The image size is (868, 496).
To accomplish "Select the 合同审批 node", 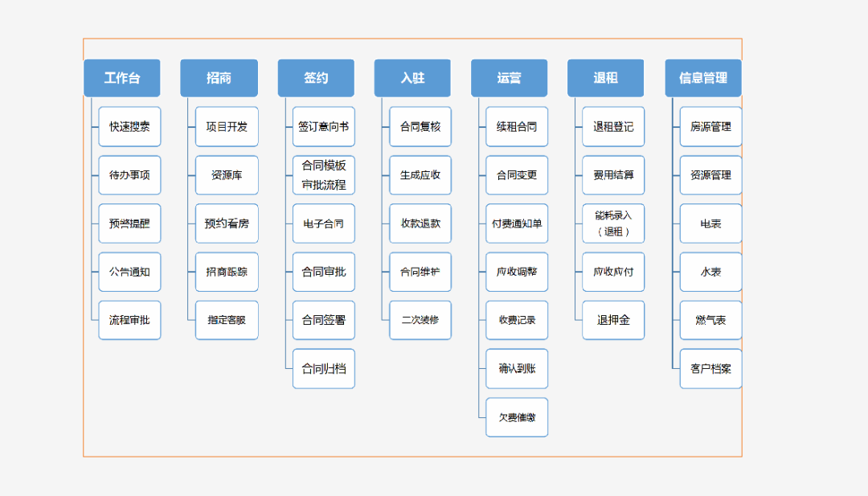I will point(324,272).
